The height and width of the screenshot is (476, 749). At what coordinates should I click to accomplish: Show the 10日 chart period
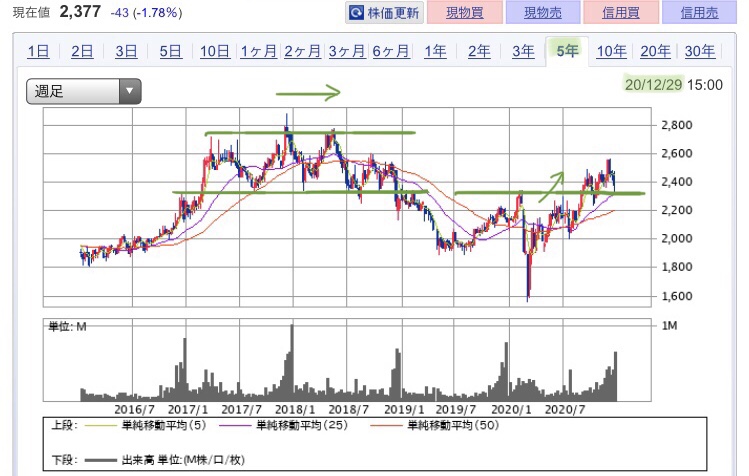[215, 51]
